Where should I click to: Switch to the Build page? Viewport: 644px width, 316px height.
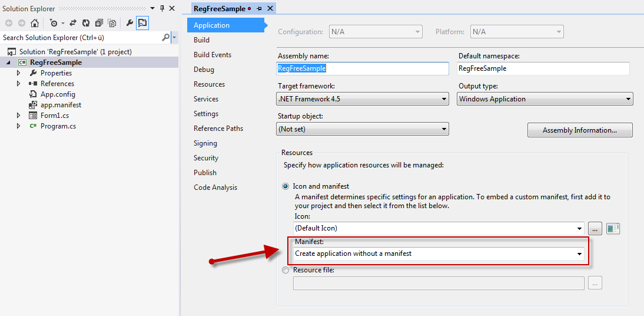(202, 40)
